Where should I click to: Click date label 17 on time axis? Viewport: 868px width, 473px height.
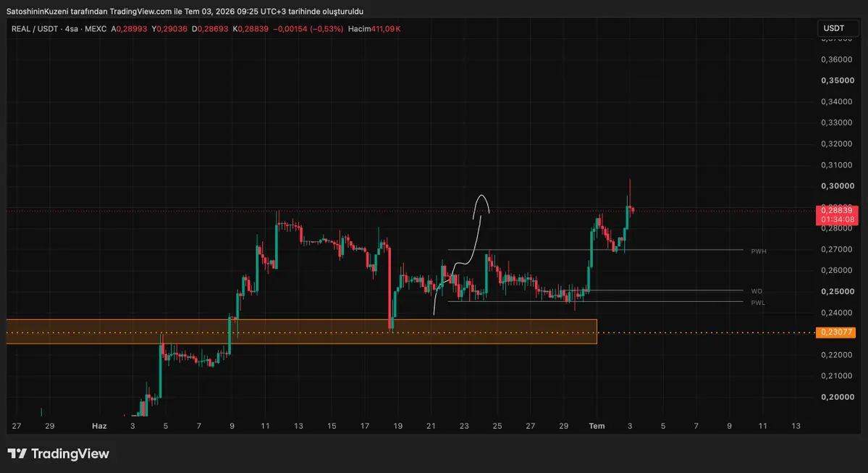click(365, 426)
